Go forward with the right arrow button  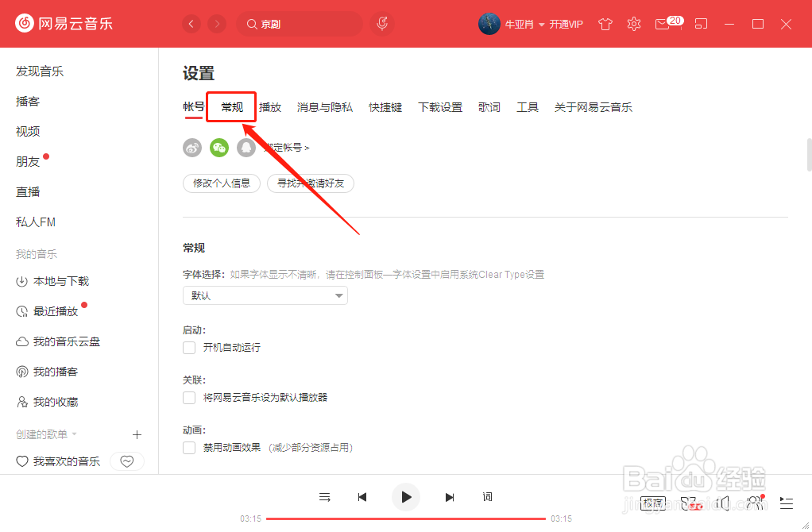point(217,24)
